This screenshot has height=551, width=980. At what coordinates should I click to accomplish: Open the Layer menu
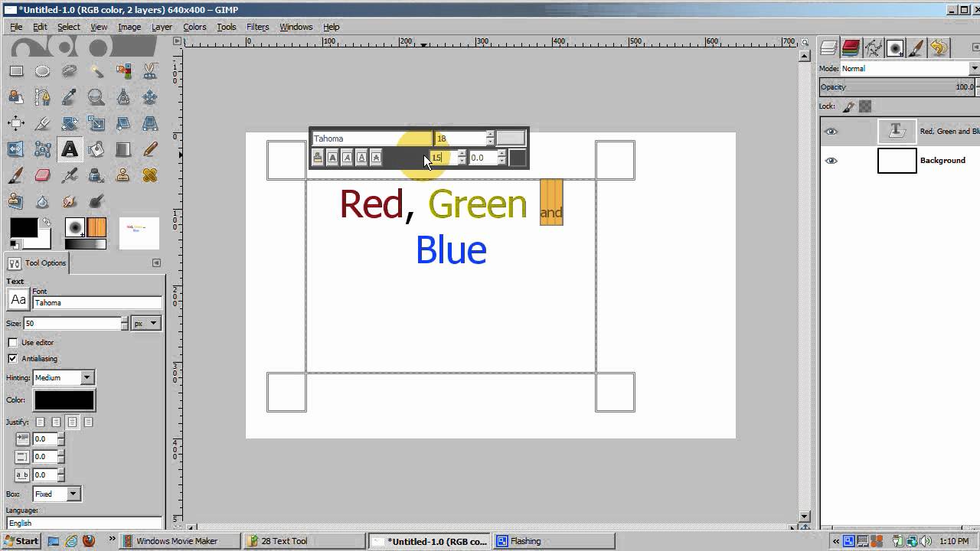(x=162, y=27)
